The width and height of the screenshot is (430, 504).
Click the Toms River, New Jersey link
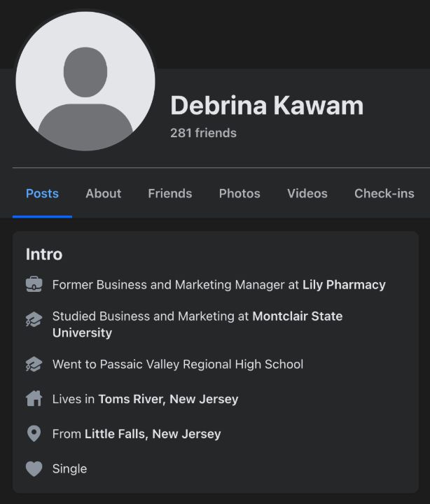coord(168,399)
